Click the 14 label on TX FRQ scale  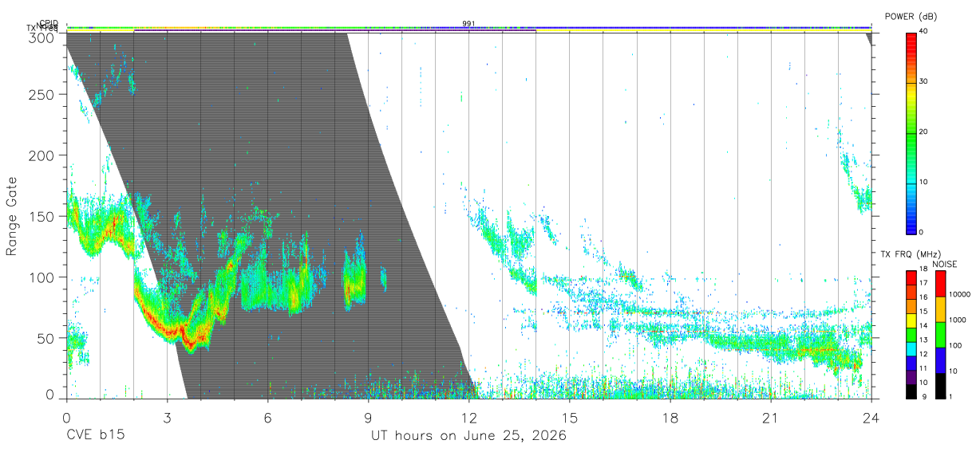923,326
